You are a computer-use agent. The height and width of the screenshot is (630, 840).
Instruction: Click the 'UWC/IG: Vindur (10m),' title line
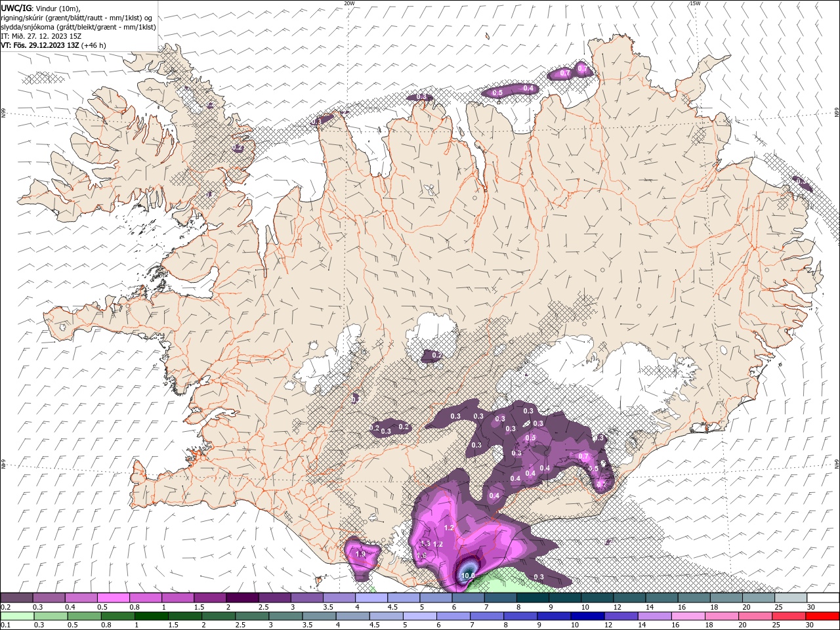point(41,8)
